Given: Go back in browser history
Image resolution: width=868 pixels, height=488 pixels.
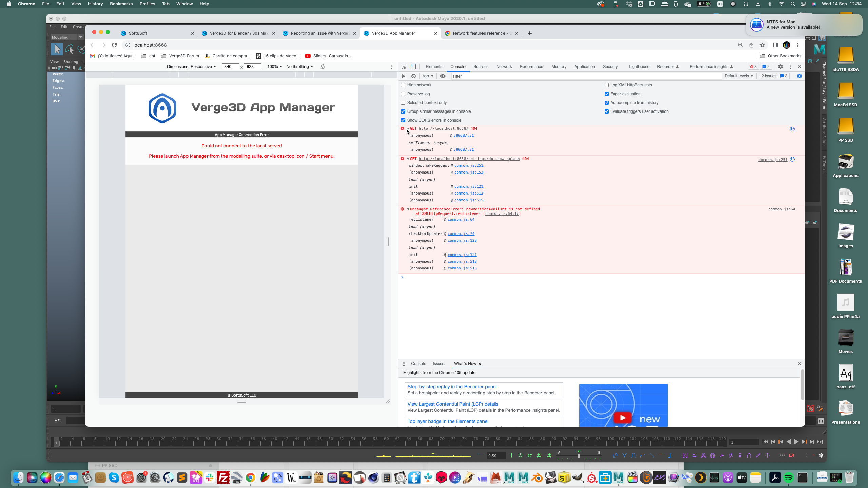Looking at the screenshot, I should pos(93,45).
